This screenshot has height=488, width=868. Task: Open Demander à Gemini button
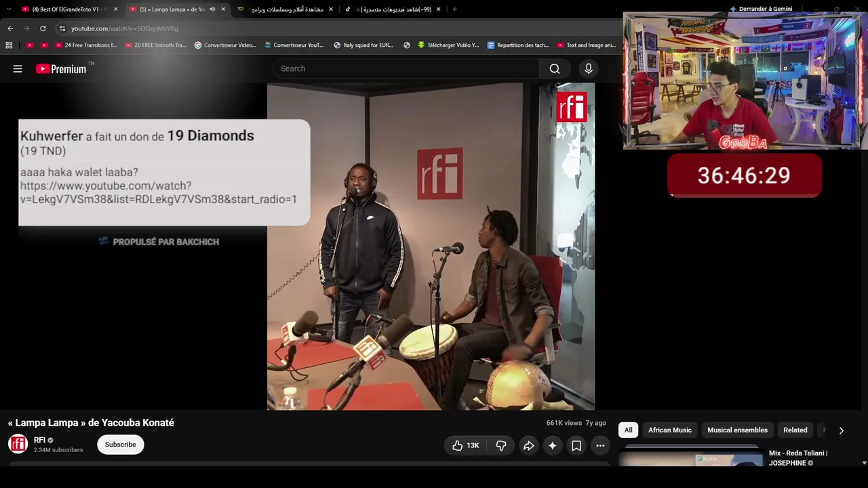click(x=761, y=9)
